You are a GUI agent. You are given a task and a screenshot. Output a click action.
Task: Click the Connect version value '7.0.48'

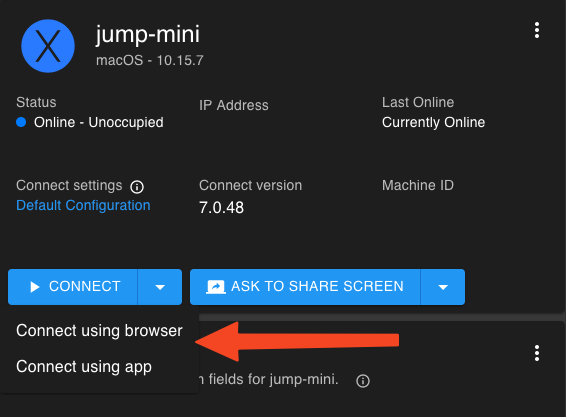pos(221,208)
